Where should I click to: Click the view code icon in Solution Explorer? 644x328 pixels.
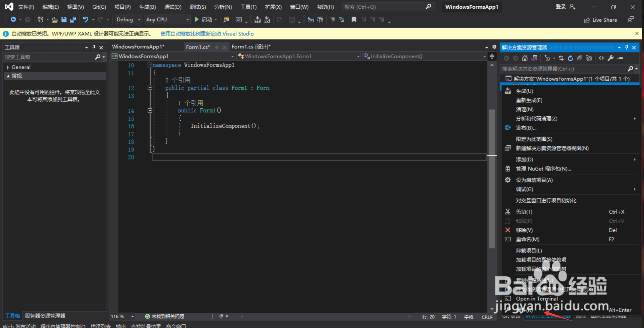pyautogui.click(x=602, y=58)
